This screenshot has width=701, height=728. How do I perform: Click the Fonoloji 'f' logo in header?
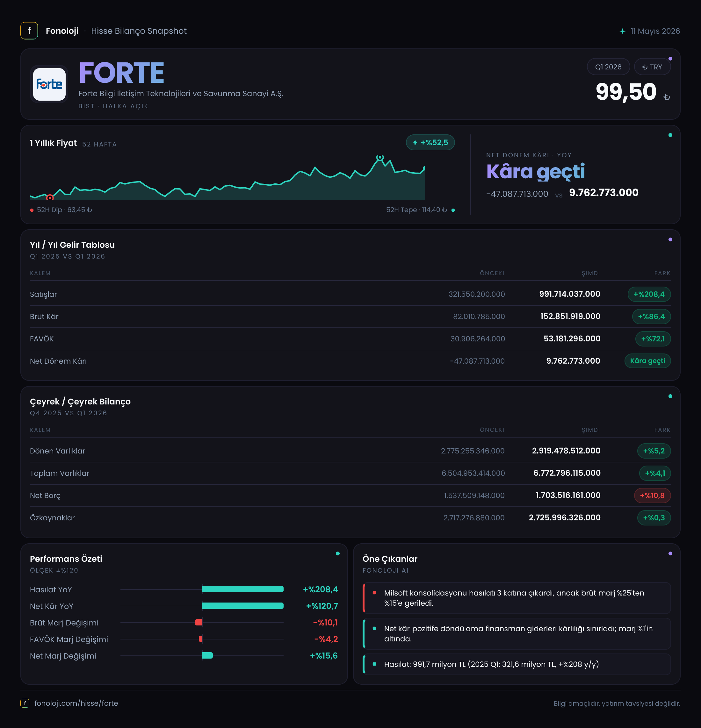click(x=29, y=31)
